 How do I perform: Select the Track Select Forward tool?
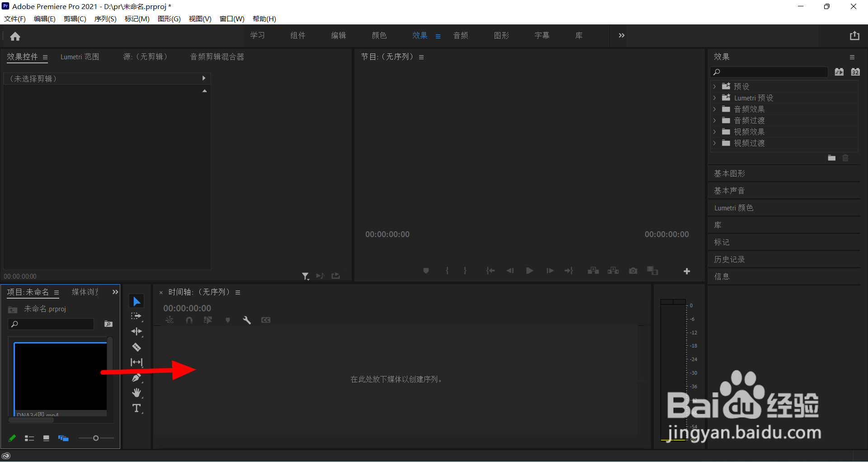click(136, 316)
